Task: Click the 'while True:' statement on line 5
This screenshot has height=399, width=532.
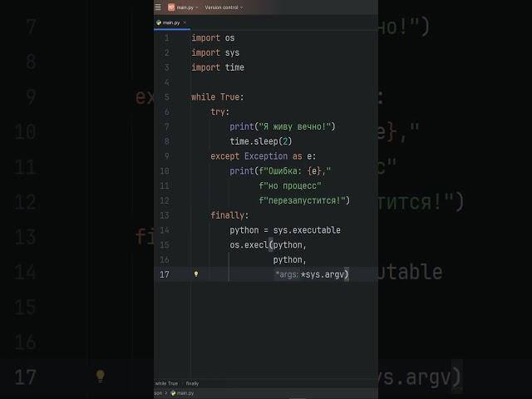Action: click(218, 97)
